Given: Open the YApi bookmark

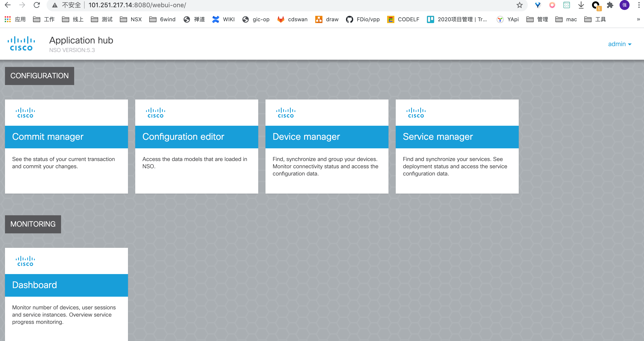Looking at the screenshot, I should [x=507, y=19].
